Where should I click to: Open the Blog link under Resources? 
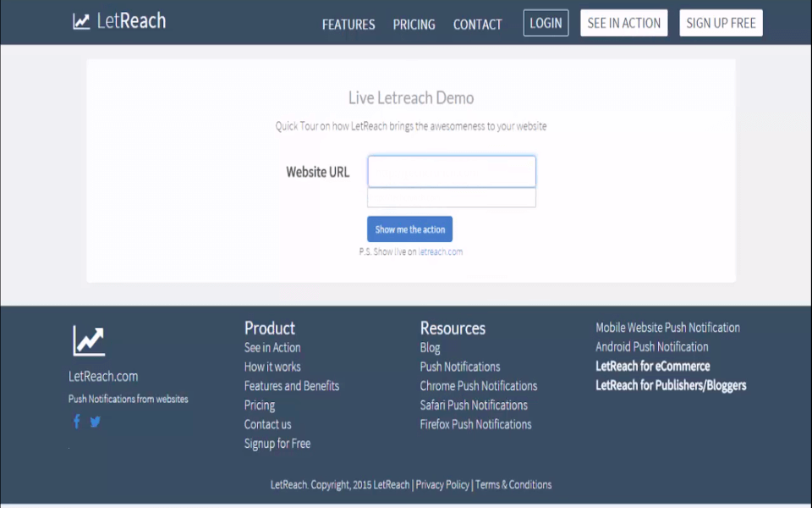[x=430, y=347]
